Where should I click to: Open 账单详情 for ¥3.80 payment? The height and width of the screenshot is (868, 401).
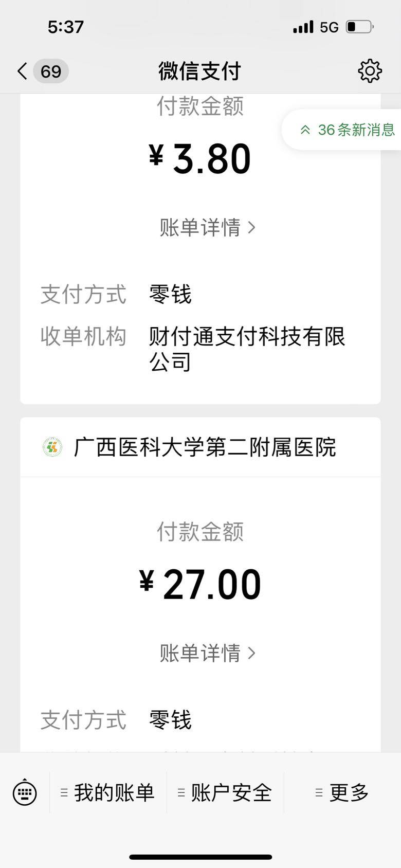point(207,227)
